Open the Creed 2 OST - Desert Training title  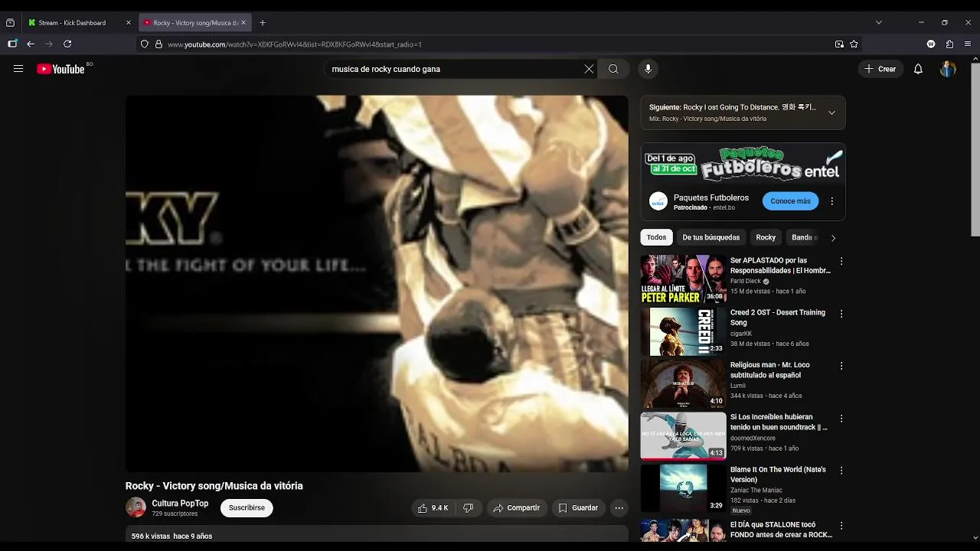778,318
